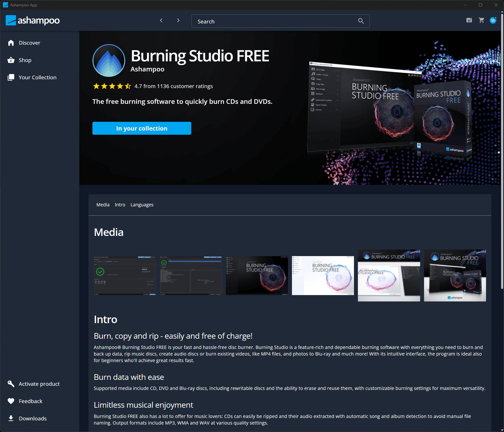Screen dimensions: 504x432
Task: Click the magnifier search icon
Action: point(361,21)
